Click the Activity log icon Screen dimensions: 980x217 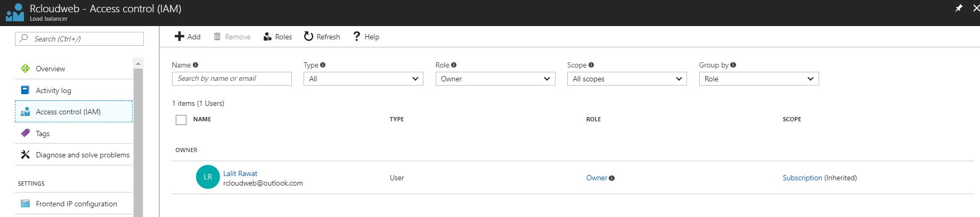pos(25,90)
